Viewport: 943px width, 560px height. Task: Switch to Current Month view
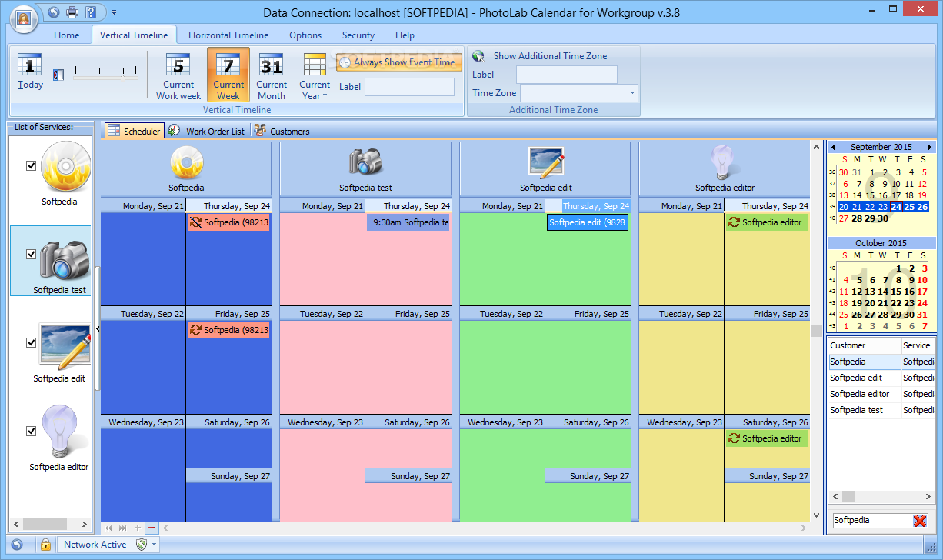tap(272, 76)
